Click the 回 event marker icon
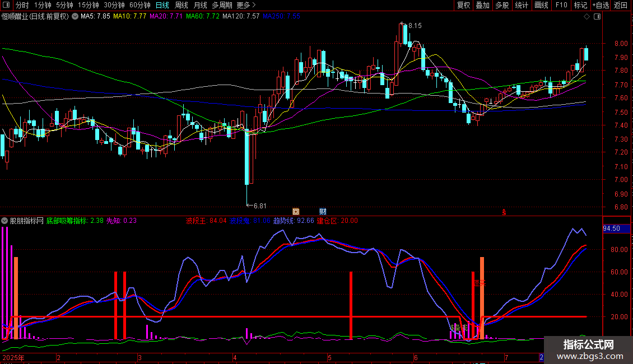 tap(296, 212)
